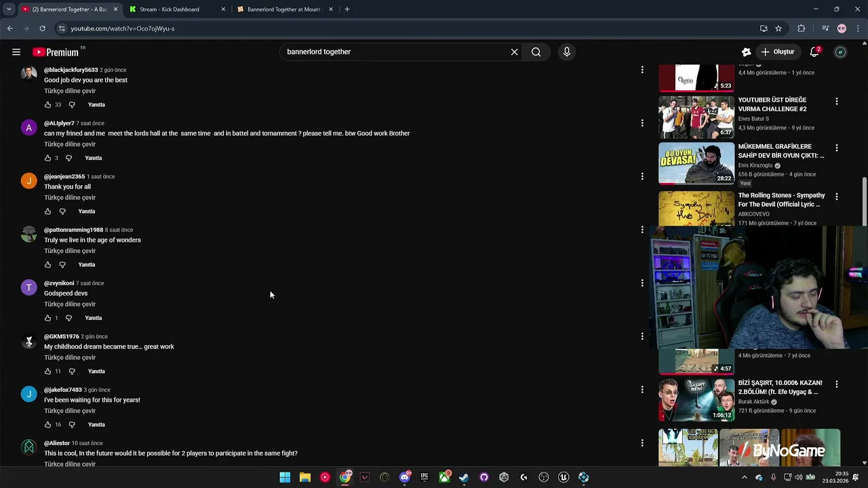Dislike pattonramming1988's comment
868x488 pixels.
(x=62, y=265)
